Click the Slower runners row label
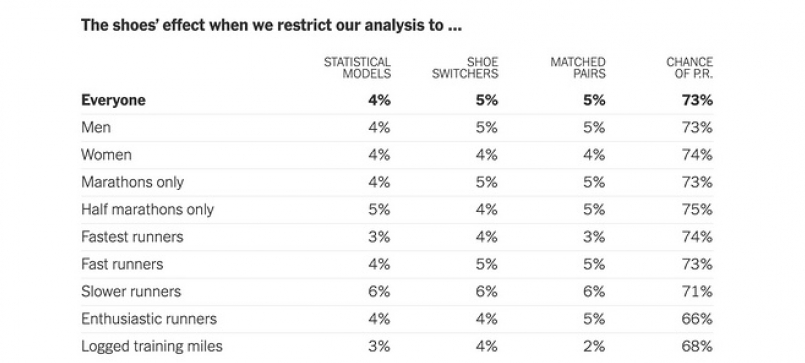This screenshot has width=805, height=363. coord(131,292)
